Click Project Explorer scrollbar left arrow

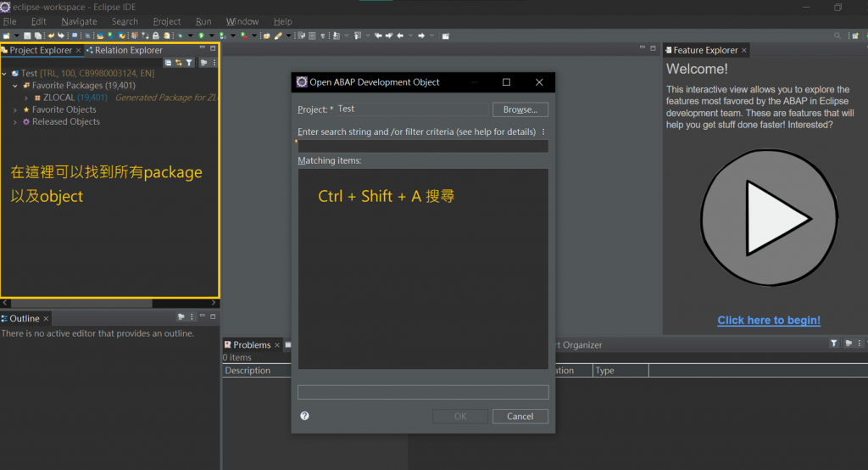click(x=5, y=303)
